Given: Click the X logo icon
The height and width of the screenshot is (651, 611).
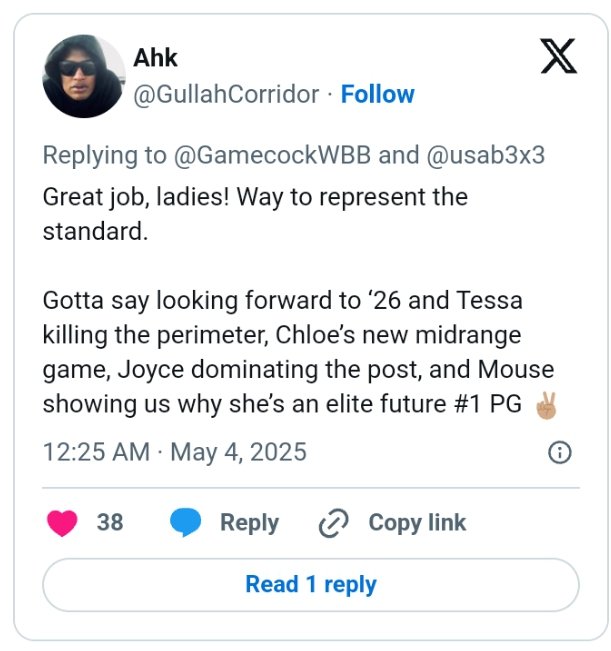Looking at the screenshot, I should point(558,56).
